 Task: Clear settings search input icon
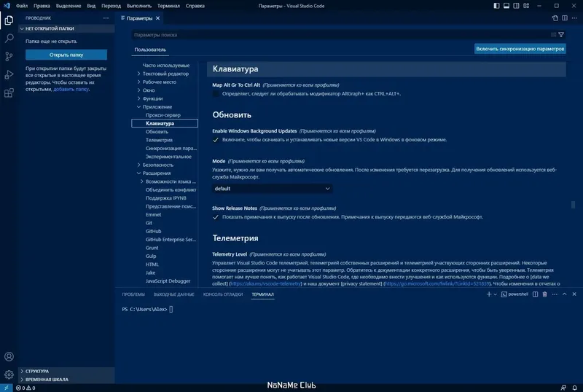(x=553, y=34)
